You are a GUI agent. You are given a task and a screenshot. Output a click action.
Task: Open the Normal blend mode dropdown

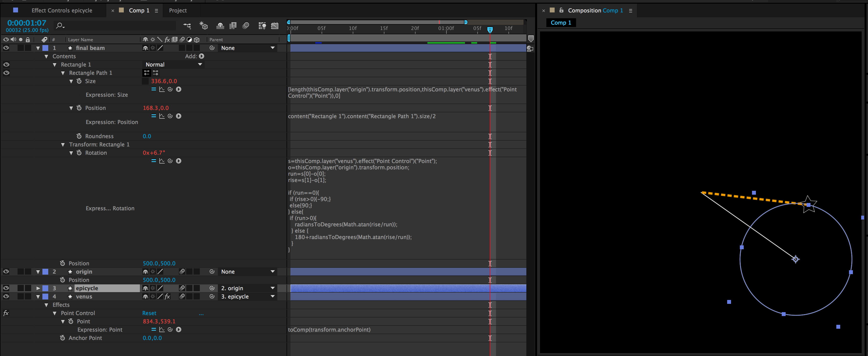click(x=174, y=65)
